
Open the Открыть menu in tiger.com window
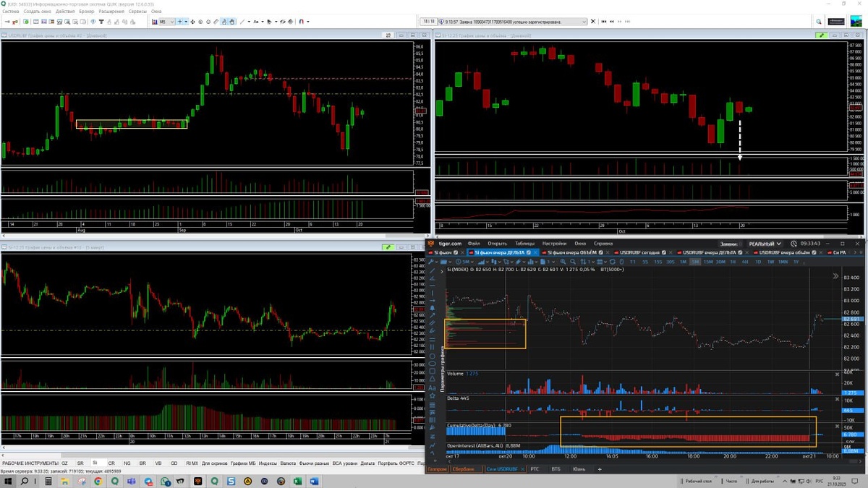[498, 244]
